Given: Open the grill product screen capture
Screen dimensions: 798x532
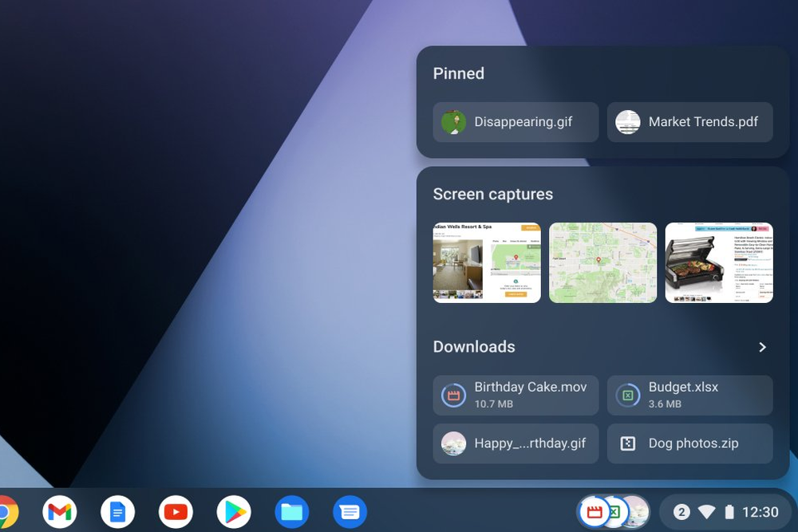Looking at the screenshot, I should pos(719,262).
